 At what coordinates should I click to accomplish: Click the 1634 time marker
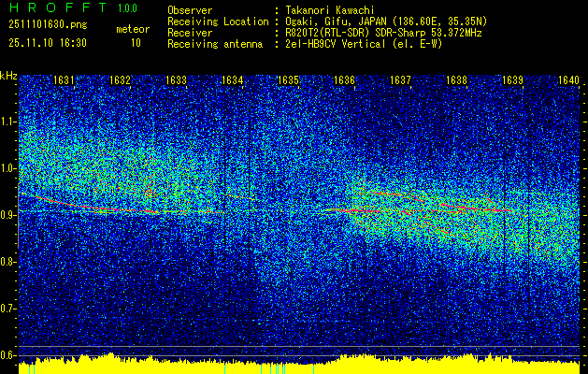[x=232, y=80]
